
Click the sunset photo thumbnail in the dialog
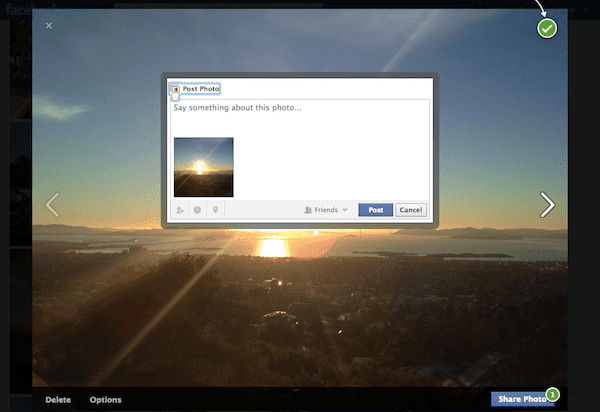(204, 167)
